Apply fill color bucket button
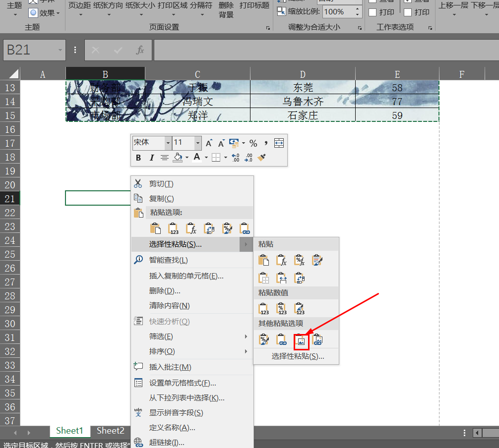Image resolution: width=499 pixels, height=448 pixels. click(178, 158)
